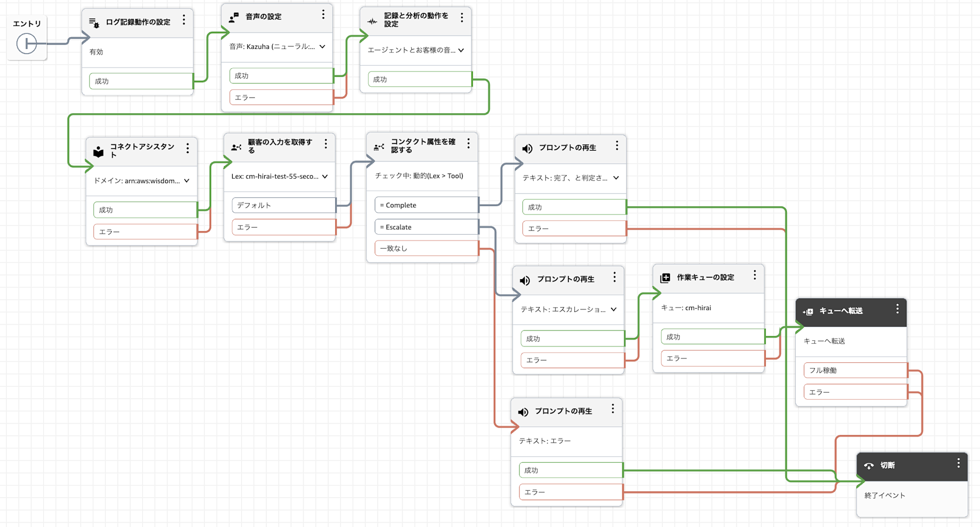This screenshot has width=980, height=527.
Task: Select the ログ記録動作の設定 block icon
Action: 93,21
